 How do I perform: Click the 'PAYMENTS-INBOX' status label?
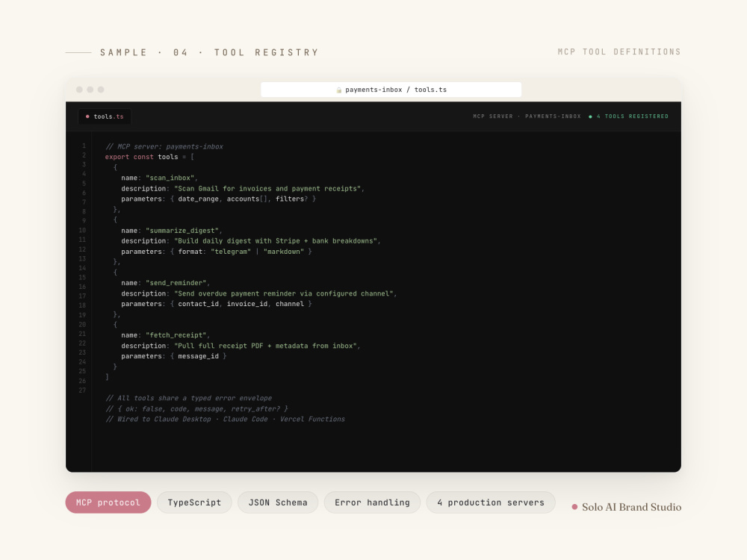click(553, 116)
